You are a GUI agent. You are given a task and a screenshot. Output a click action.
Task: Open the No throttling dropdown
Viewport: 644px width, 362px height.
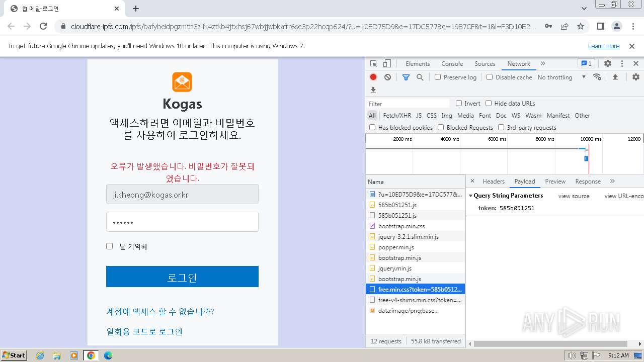point(561,77)
